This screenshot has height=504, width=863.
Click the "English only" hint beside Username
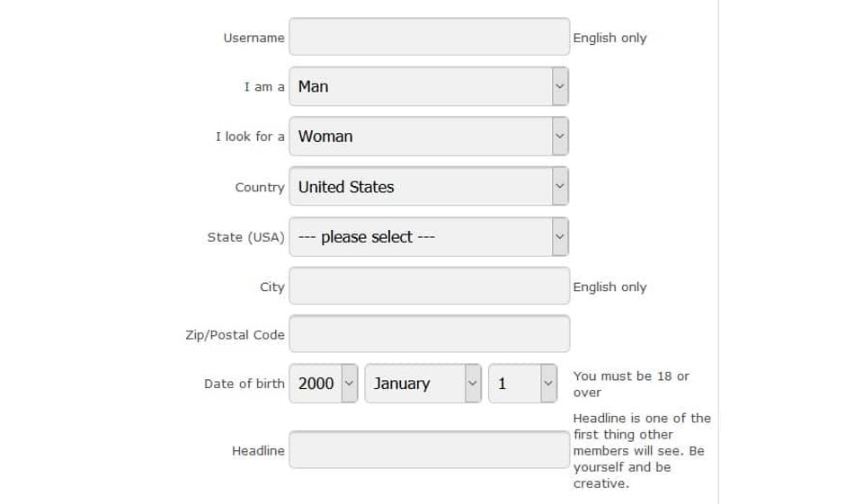tap(609, 38)
